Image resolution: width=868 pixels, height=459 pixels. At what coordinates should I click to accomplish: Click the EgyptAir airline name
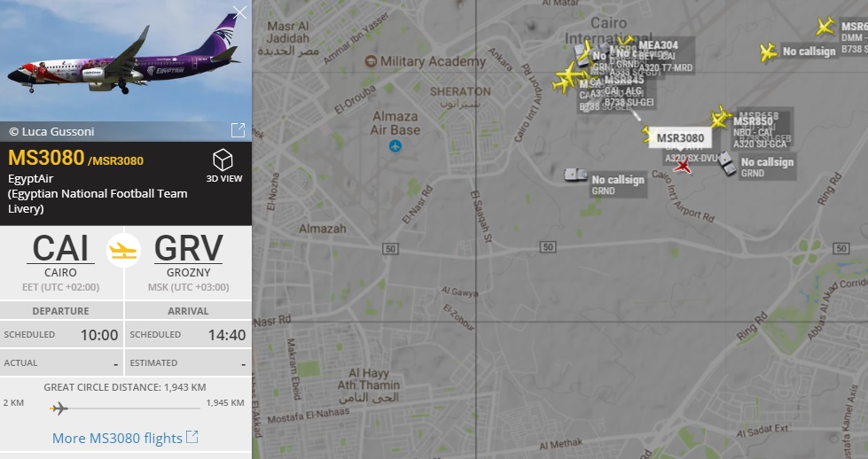[x=30, y=179]
